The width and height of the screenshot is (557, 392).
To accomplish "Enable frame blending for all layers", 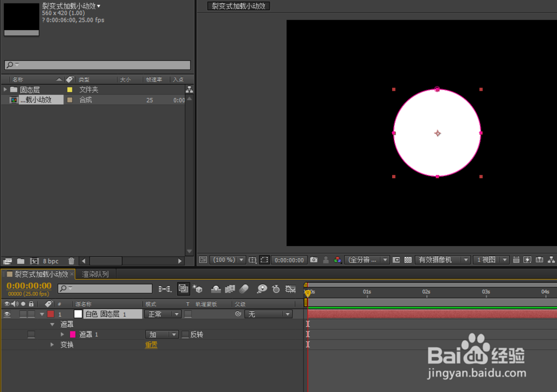I will coord(230,289).
